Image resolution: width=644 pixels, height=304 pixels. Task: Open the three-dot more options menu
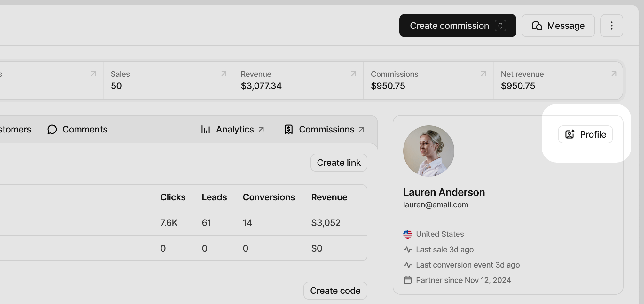click(611, 26)
